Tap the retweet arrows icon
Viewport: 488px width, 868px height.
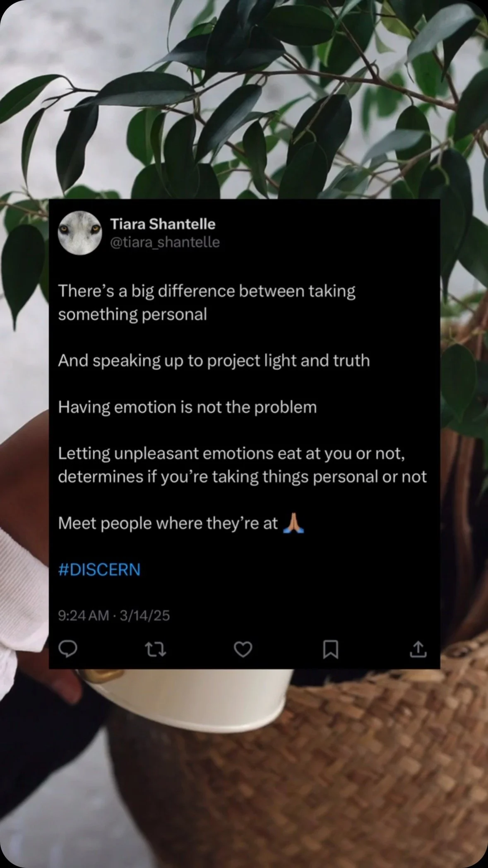click(156, 649)
